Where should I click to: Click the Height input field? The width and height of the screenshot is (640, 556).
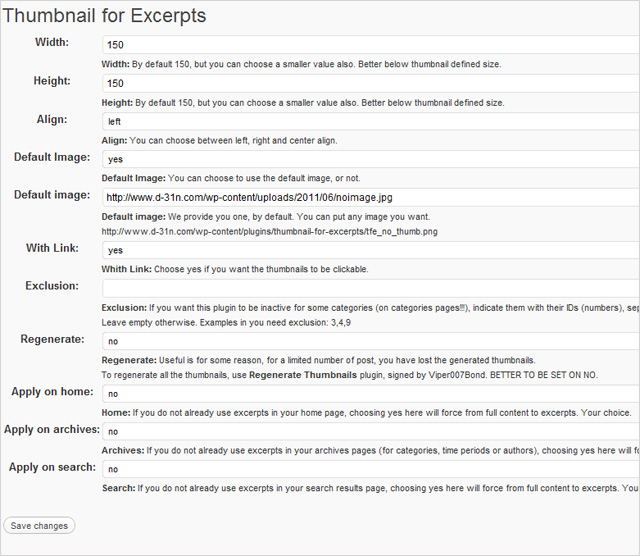(370, 84)
